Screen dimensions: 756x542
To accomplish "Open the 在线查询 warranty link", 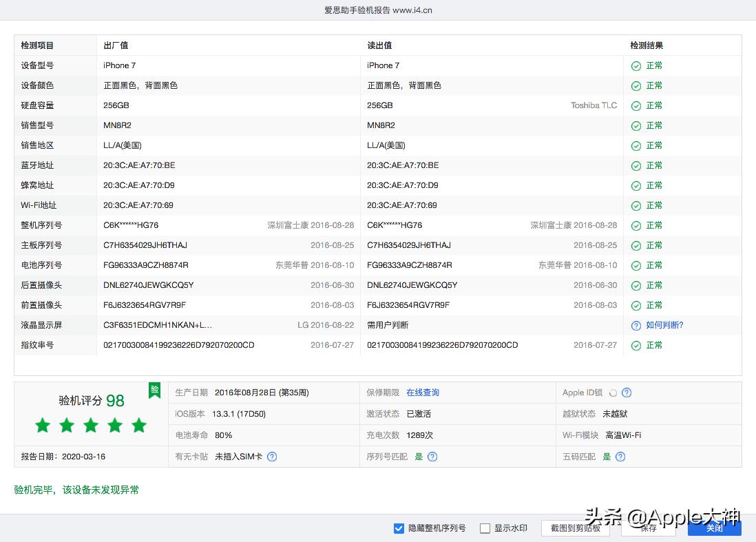I will tap(422, 393).
